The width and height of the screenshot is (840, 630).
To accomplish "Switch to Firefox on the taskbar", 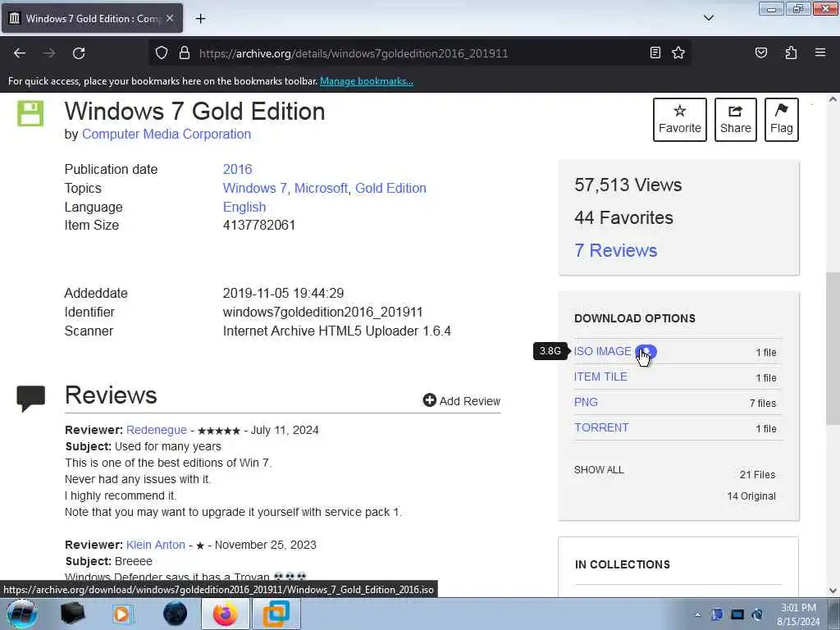I will pyautogui.click(x=225, y=614).
